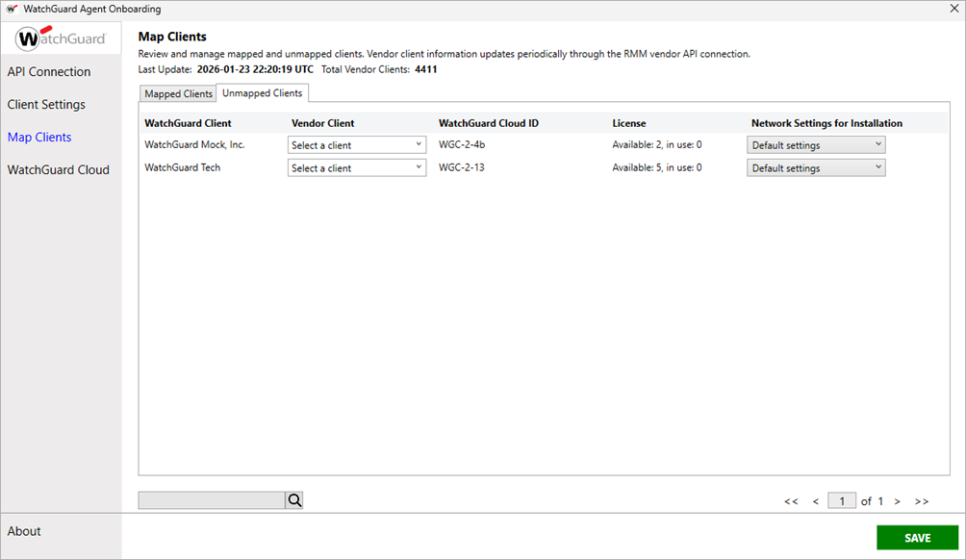Open the Unmapped Clients search box magnifier
Viewport: 966px width, 560px height.
click(293, 499)
